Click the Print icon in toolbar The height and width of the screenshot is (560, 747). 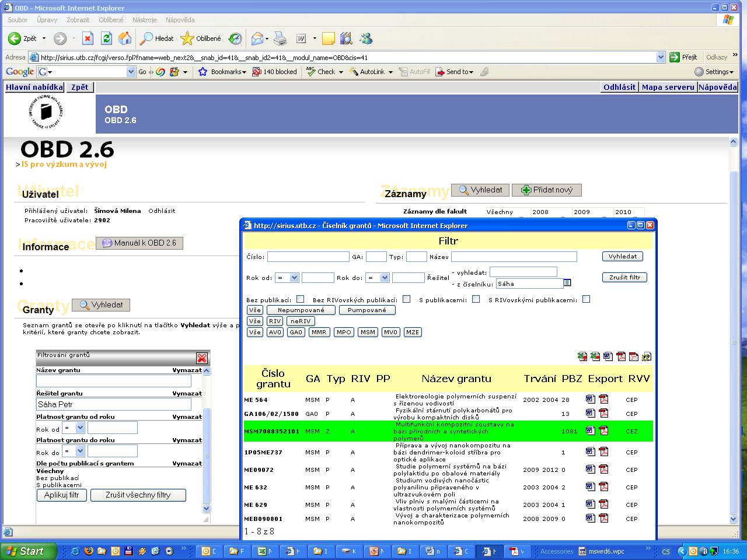[x=281, y=38]
